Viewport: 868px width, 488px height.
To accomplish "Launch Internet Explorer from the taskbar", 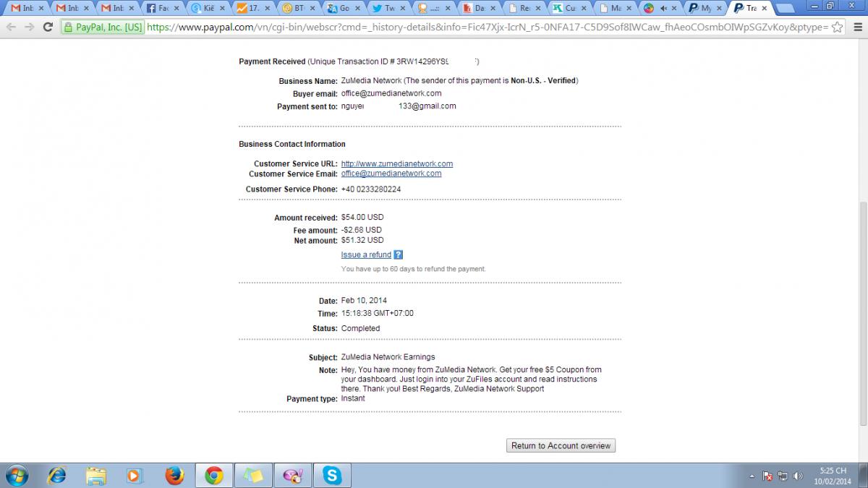I will click(56, 475).
